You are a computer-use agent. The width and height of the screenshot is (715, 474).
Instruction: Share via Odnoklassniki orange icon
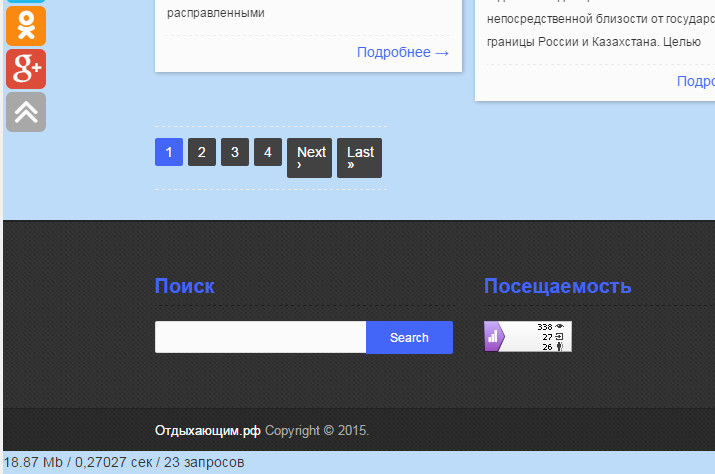(26, 26)
